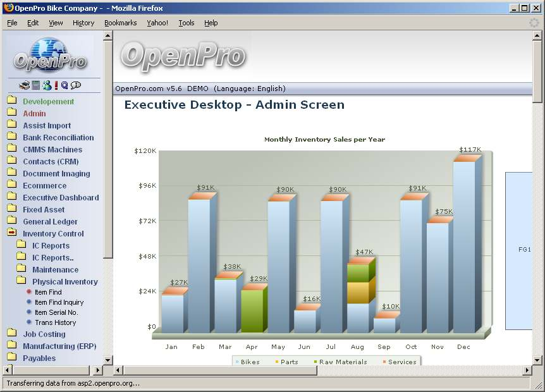Open the History menu in Firefox
This screenshot has height=392, width=545.
(83, 23)
